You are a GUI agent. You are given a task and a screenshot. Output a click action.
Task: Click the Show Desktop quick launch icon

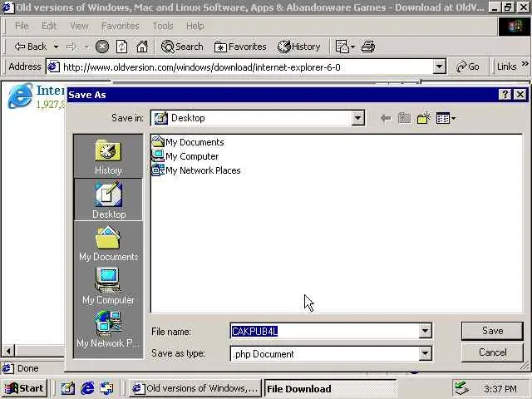(68, 388)
